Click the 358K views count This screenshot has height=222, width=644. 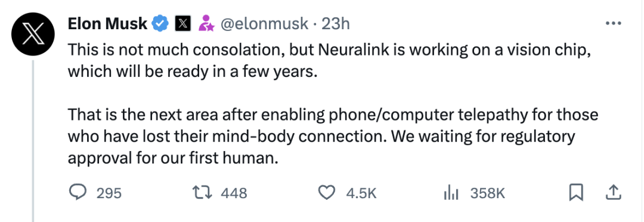coord(487,193)
